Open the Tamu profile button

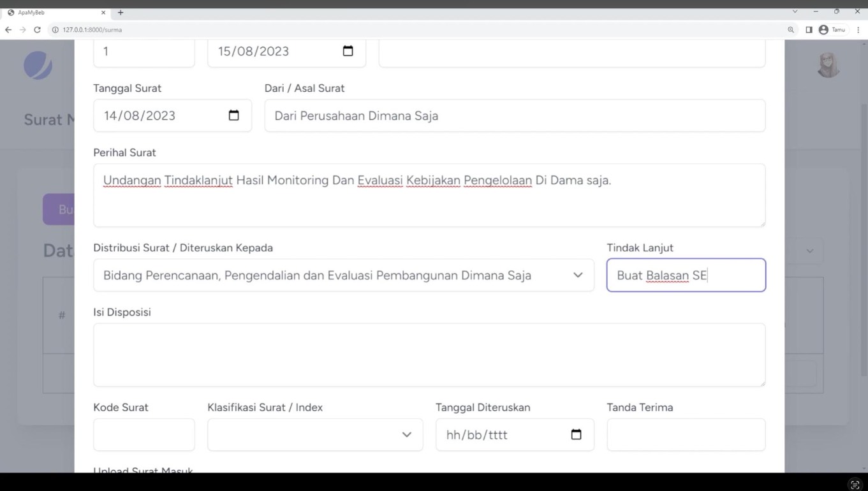tap(833, 30)
